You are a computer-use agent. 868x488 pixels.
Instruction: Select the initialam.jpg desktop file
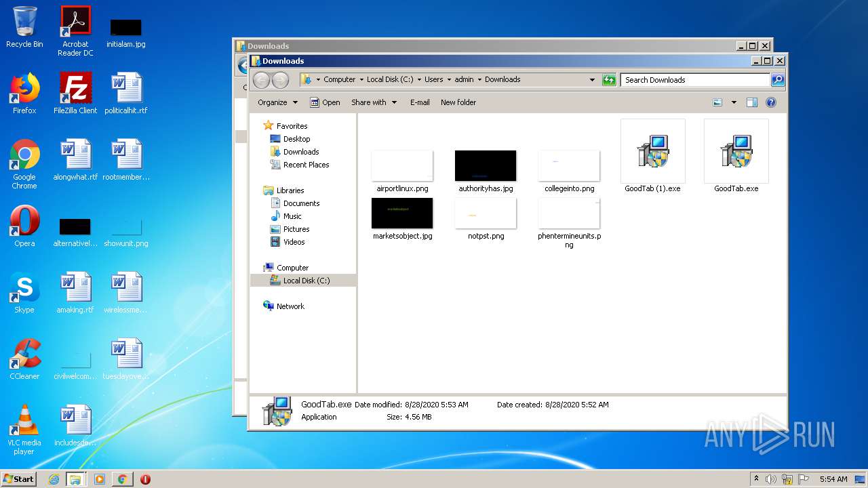click(x=126, y=34)
